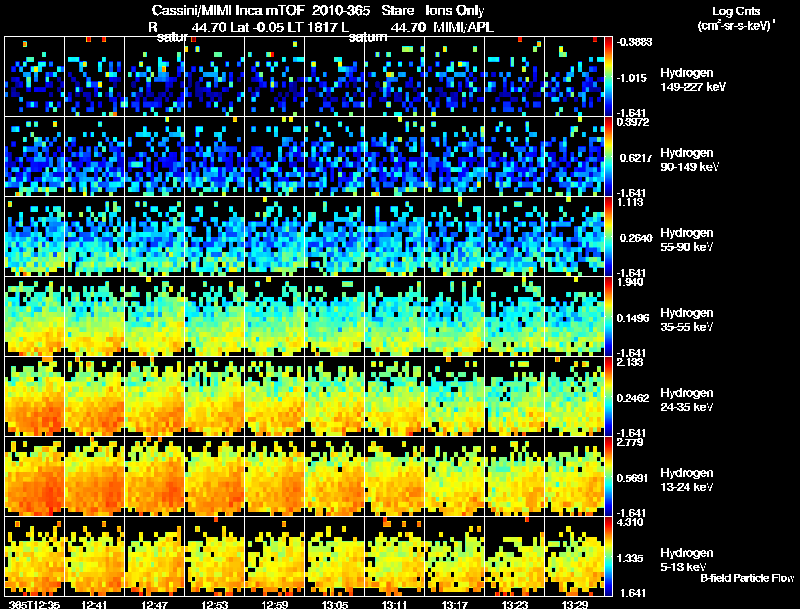
Task: Select the 35-55 keV image panel at 13:29
Action: click(x=574, y=317)
